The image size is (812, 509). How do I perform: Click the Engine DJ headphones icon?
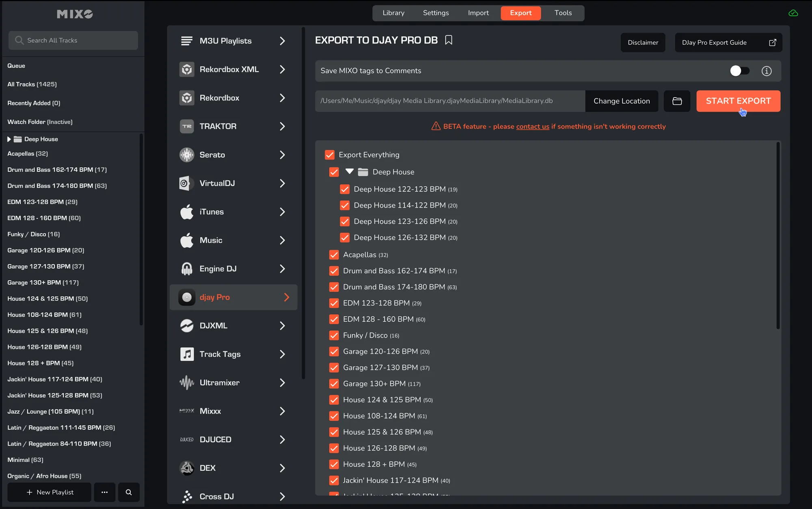(x=187, y=269)
